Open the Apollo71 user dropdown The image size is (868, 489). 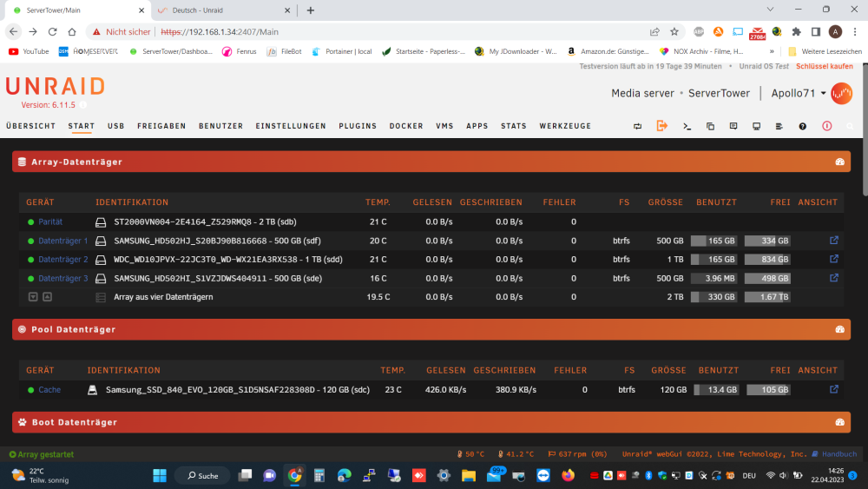coord(799,93)
